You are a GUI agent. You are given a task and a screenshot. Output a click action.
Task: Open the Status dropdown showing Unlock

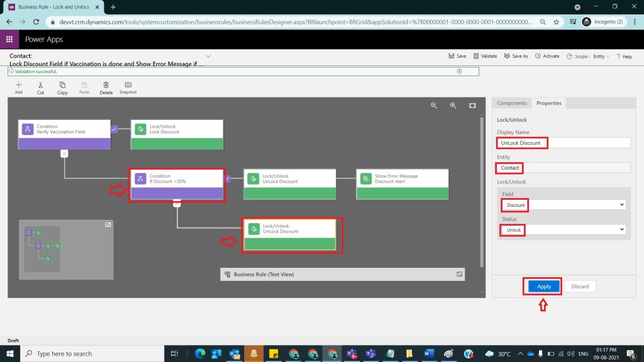(563, 230)
